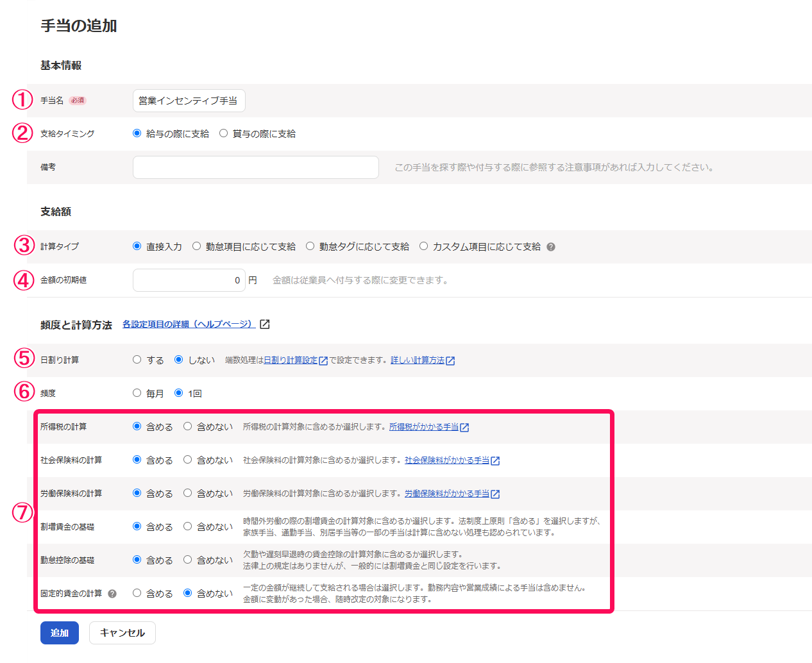
Task: Click the 手当名 input field
Action: (x=189, y=101)
